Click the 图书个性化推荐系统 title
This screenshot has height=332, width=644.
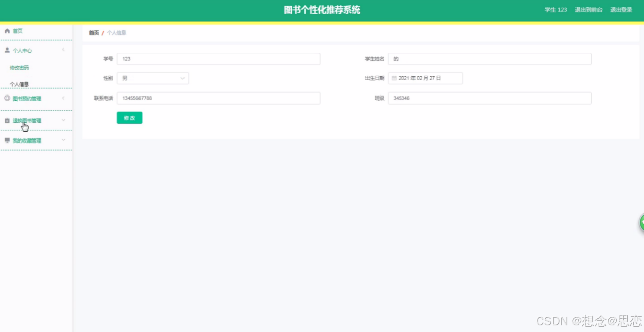[x=322, y=10]
